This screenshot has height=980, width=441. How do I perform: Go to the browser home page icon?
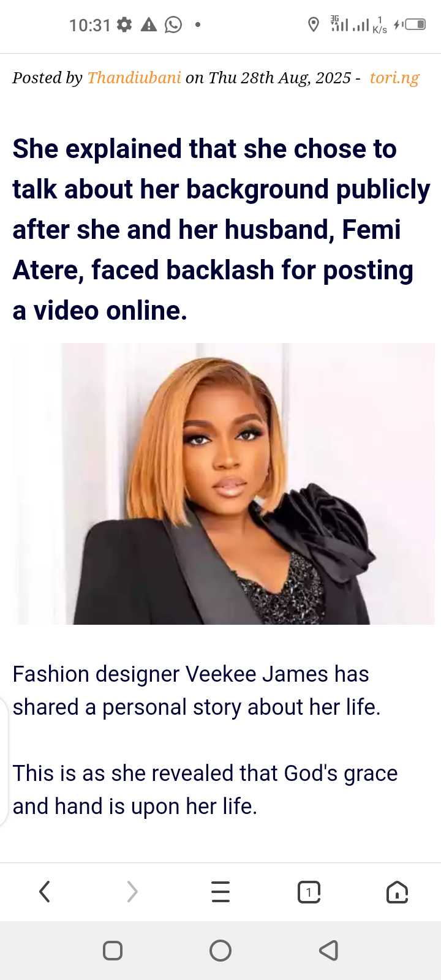click(397, 892)
